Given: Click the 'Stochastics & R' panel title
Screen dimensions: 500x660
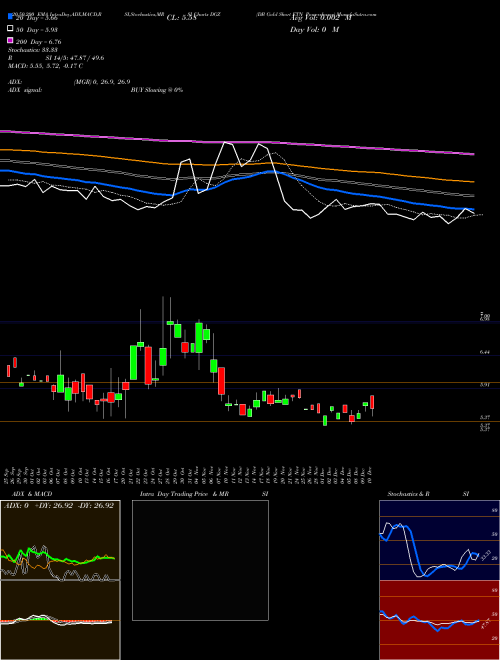Looking at the screenshot, I should 409,494.
